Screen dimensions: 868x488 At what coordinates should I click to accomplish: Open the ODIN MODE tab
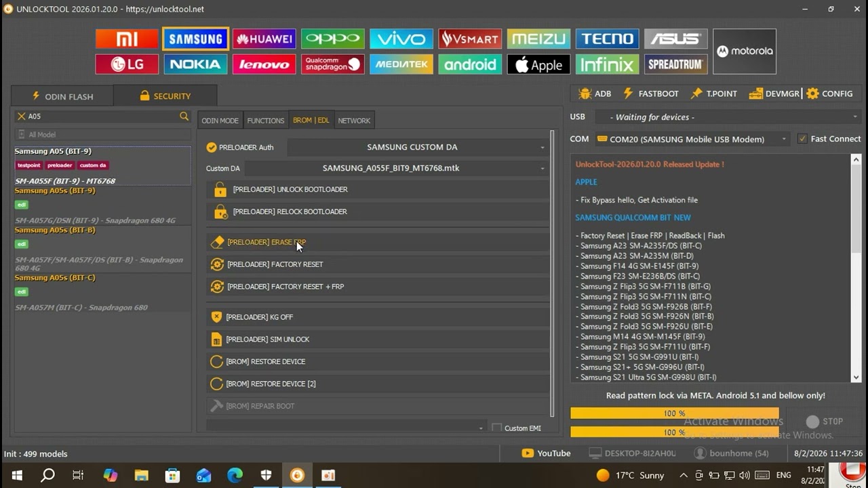click(x=220, y=121)
